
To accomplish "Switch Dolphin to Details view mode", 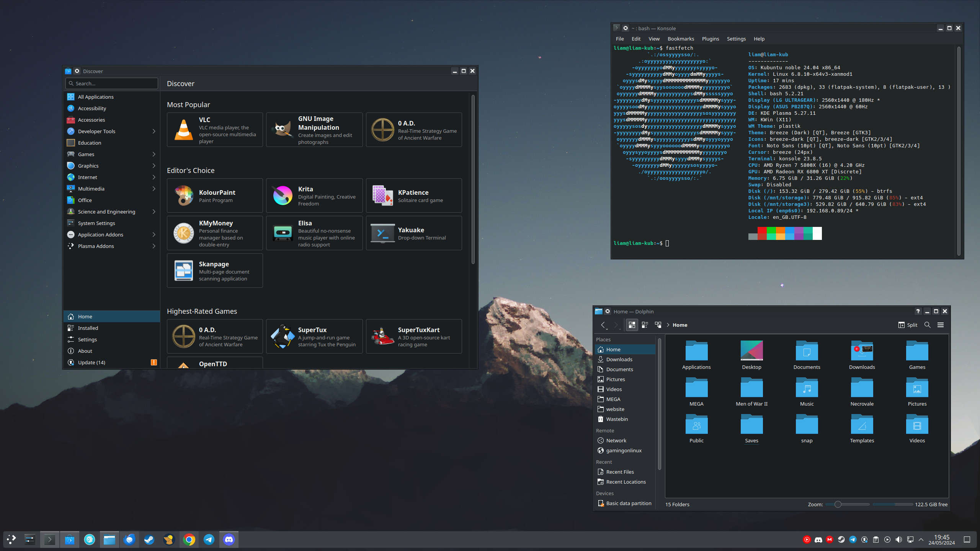I will click(658, 325).
